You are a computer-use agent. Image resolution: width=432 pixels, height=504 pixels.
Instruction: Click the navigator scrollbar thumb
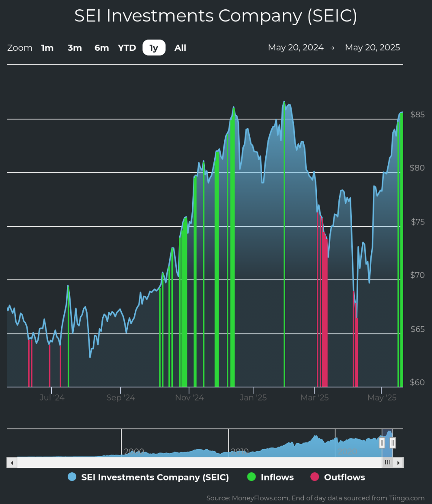click(x=387, y=463)
